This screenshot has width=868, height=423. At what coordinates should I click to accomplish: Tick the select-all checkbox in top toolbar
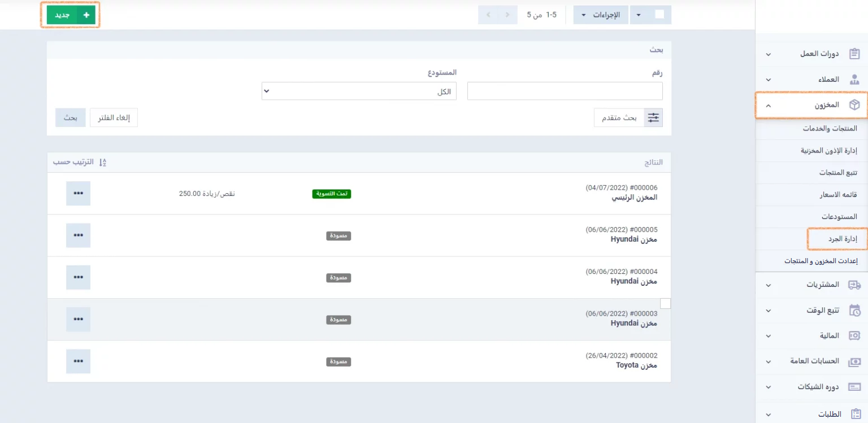(x=659, y=15)
